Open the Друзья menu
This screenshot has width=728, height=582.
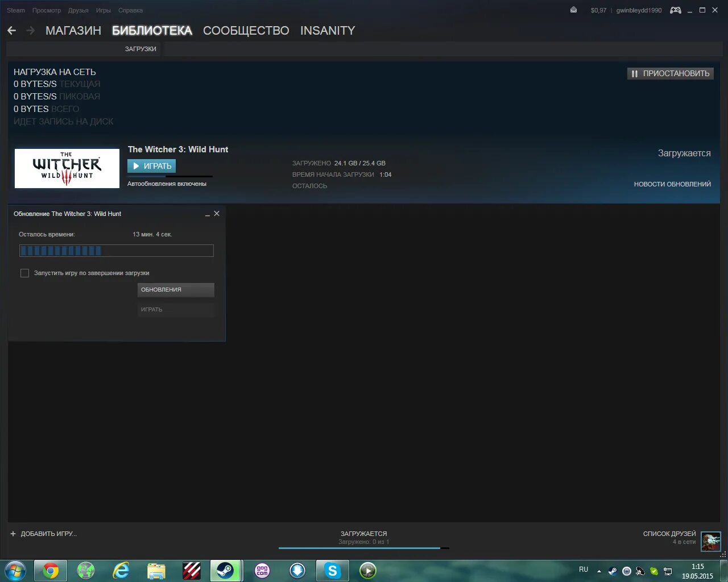[78, 10]
